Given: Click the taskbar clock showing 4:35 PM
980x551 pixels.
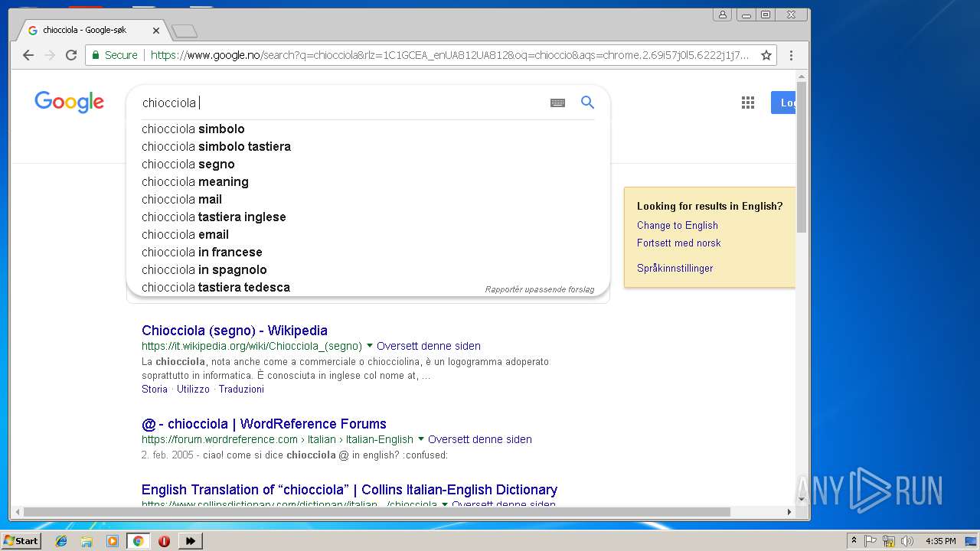Looking at the screenshot, I should coord(940,541).
